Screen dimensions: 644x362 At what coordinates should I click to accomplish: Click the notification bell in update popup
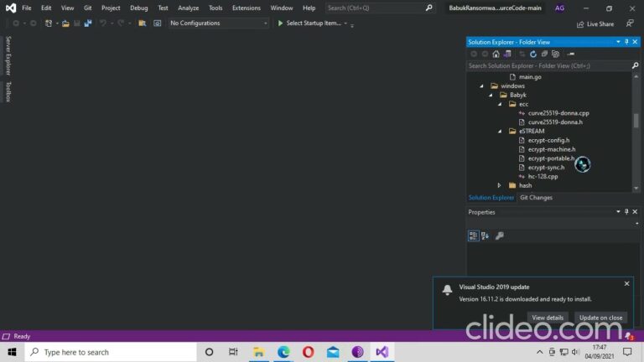click(447, 290)
